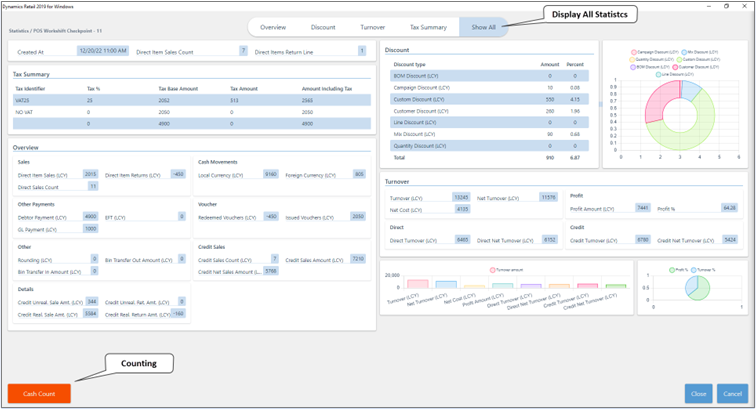Click the Net Turnover (LCY) value 11576
Screen dimensions: 756x409
click(549, 197)
